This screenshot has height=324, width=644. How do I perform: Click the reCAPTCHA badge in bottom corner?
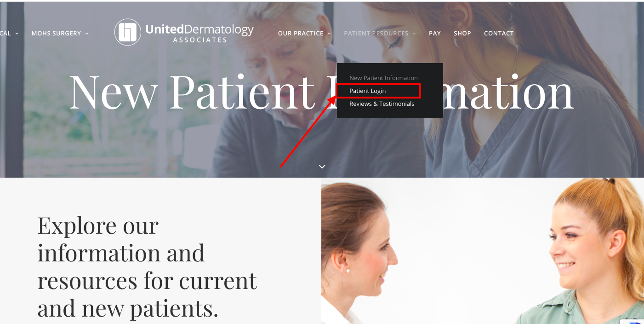coord(633,322)
